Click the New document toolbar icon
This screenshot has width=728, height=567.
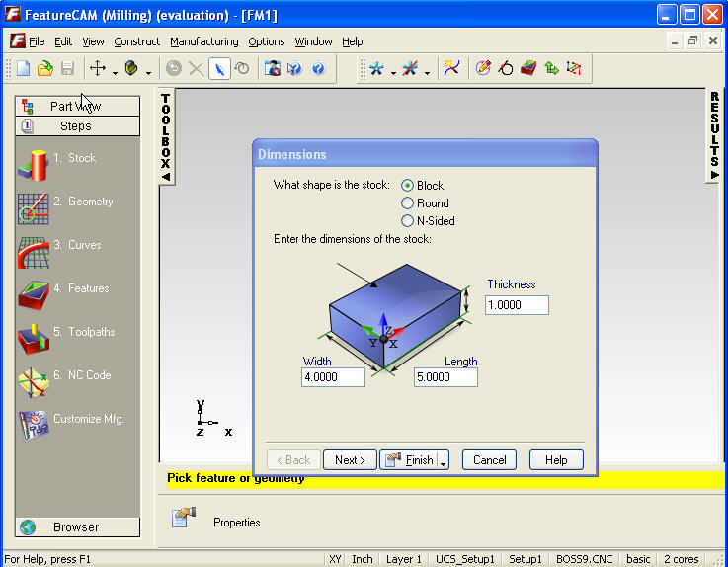click(23, 68)
